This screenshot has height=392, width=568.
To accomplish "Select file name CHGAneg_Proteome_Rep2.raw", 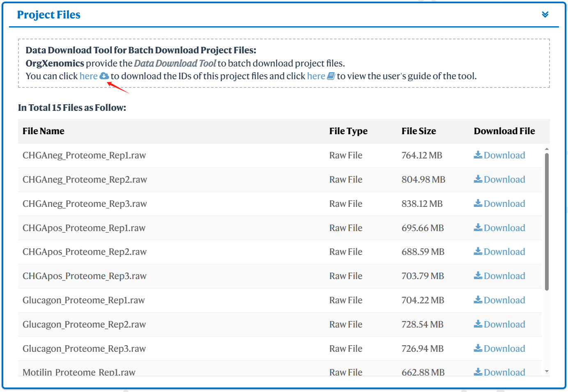I will pyautogui.click(x=85, y=179).
